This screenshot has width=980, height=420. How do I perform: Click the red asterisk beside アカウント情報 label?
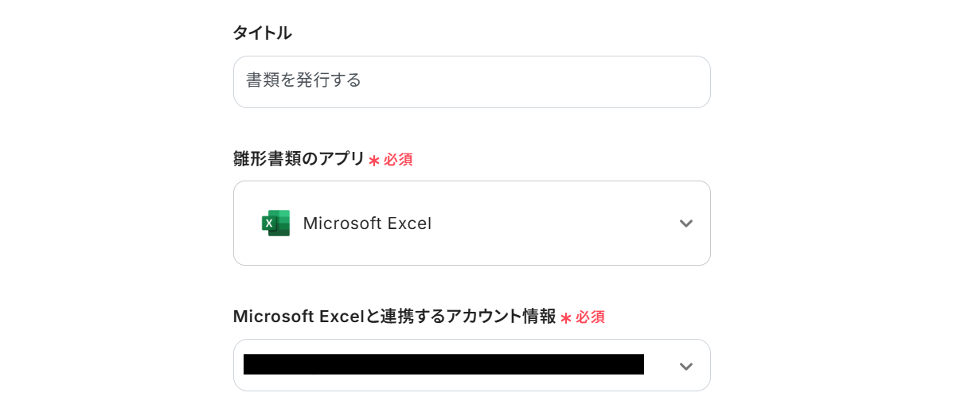click(566, 318)
